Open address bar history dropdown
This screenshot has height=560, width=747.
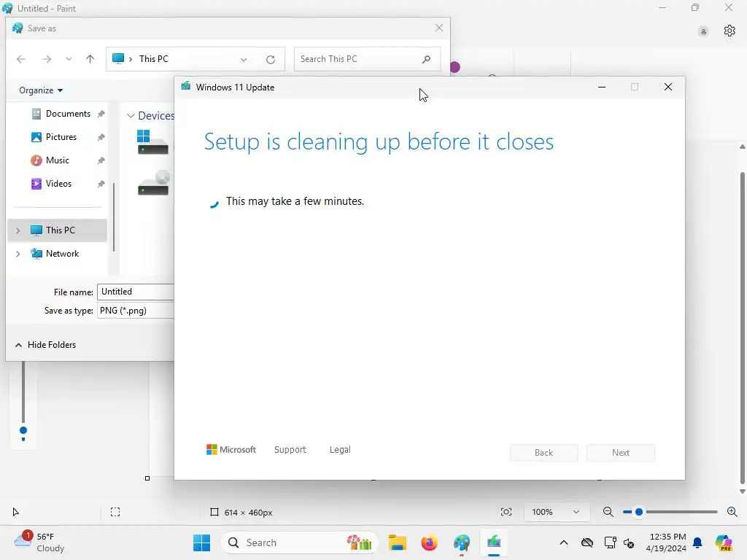point(244,60)
